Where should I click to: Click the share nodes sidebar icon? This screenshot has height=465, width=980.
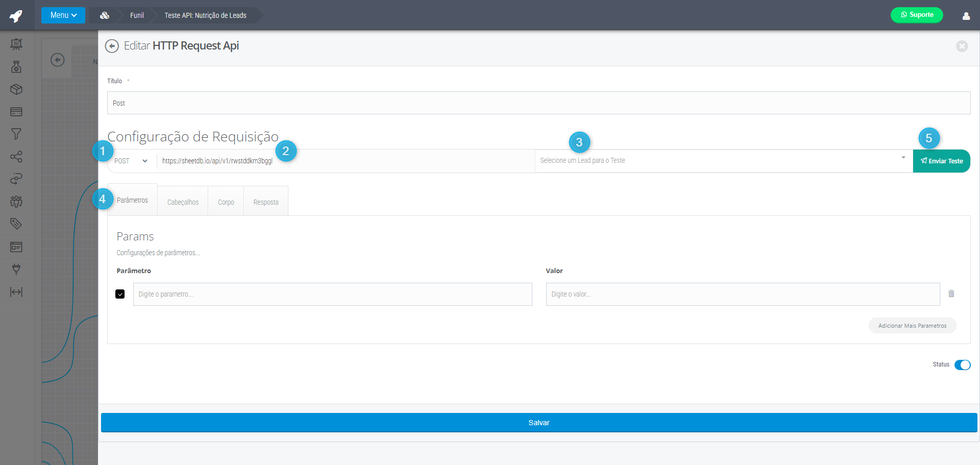click(x=16, y=156)
